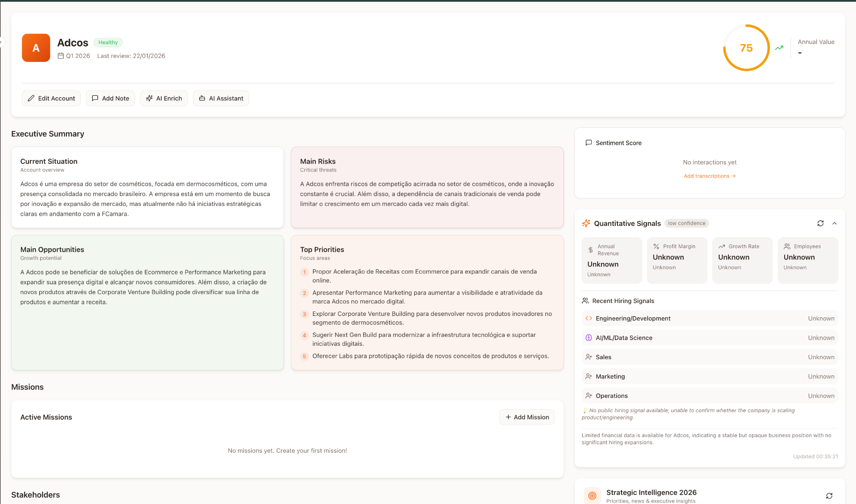The image size is (856, 504).
Task: Click the calendar icon beside Q1 2026
Action: coord(61,56)
